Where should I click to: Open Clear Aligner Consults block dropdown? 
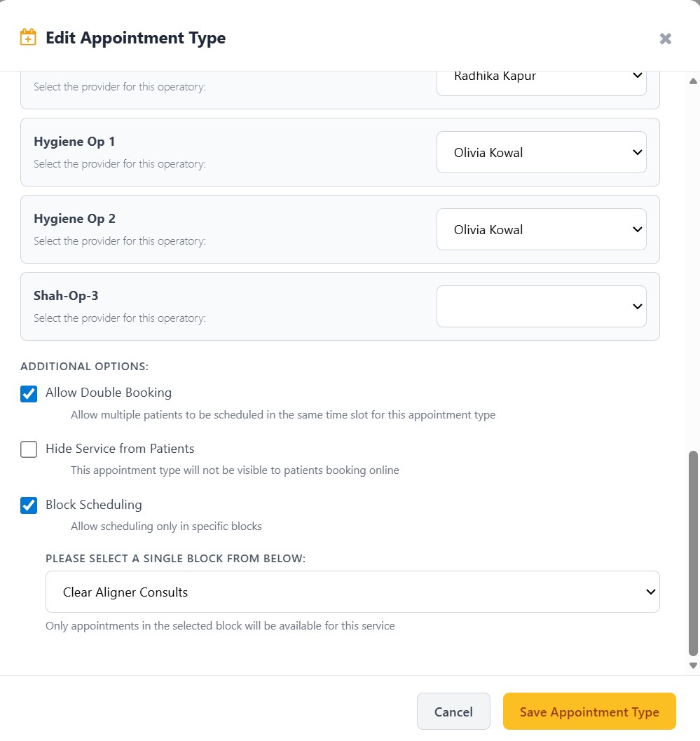(x=352, y=592)
